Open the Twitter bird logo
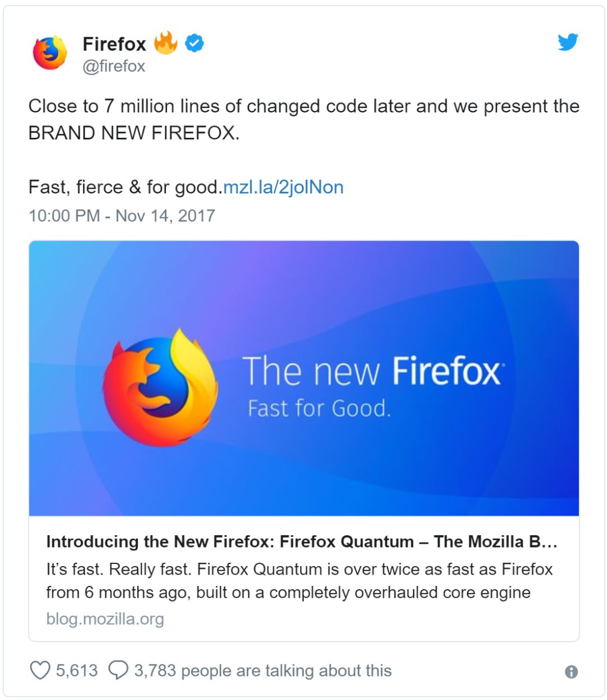 568,42
